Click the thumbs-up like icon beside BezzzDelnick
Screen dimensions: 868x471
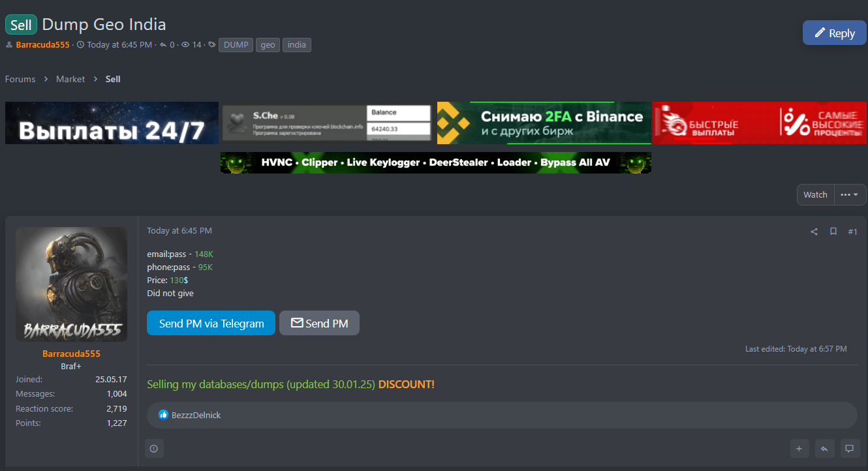163,415
